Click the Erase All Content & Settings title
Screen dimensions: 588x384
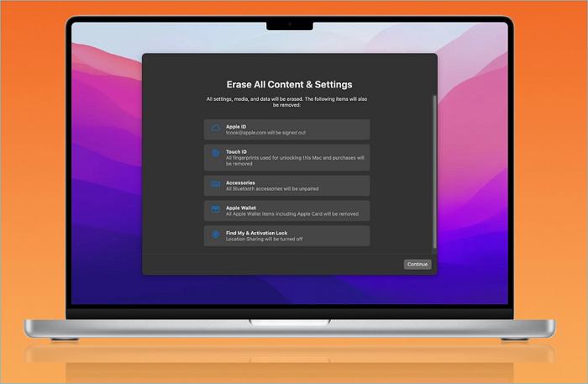(289, 85)
